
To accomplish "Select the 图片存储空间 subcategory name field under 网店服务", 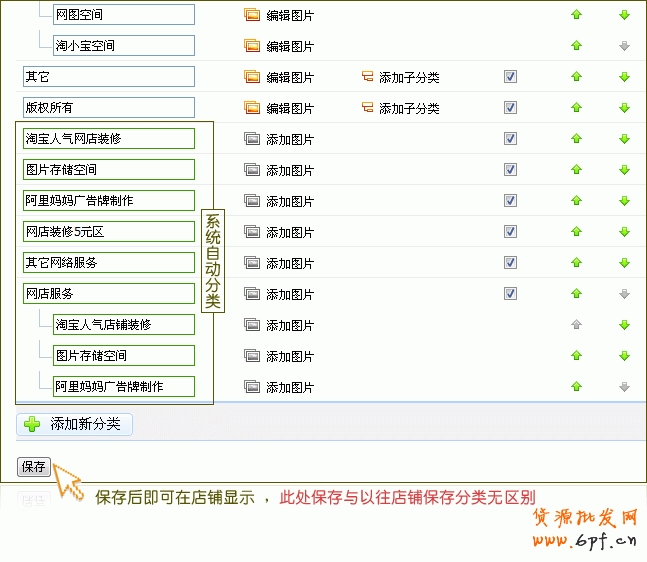I will 123,356.
